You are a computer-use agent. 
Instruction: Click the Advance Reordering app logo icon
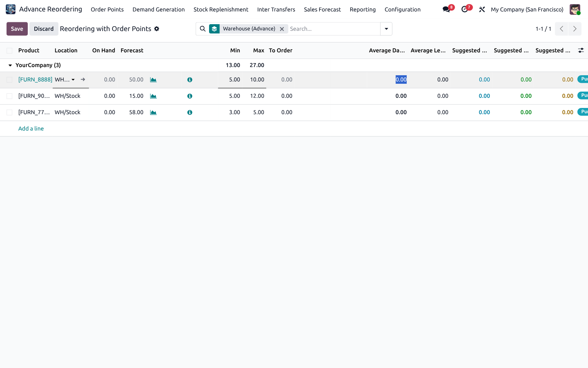point(10,9)
